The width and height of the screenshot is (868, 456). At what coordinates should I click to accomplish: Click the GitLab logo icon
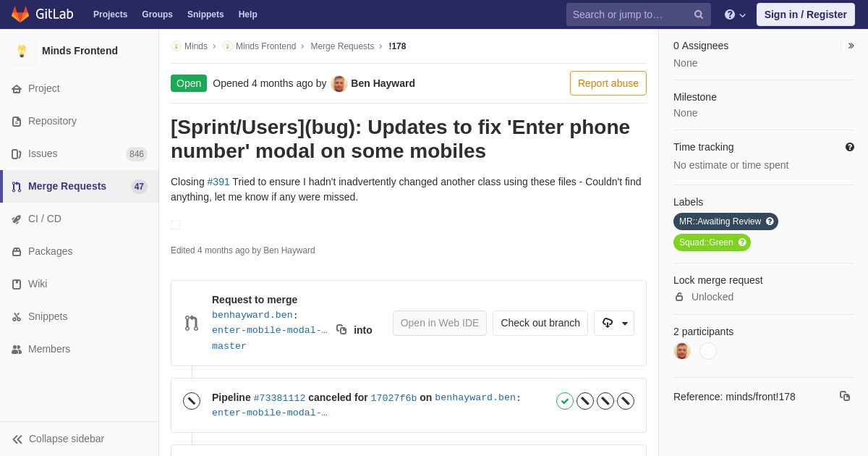pos(20,14)
